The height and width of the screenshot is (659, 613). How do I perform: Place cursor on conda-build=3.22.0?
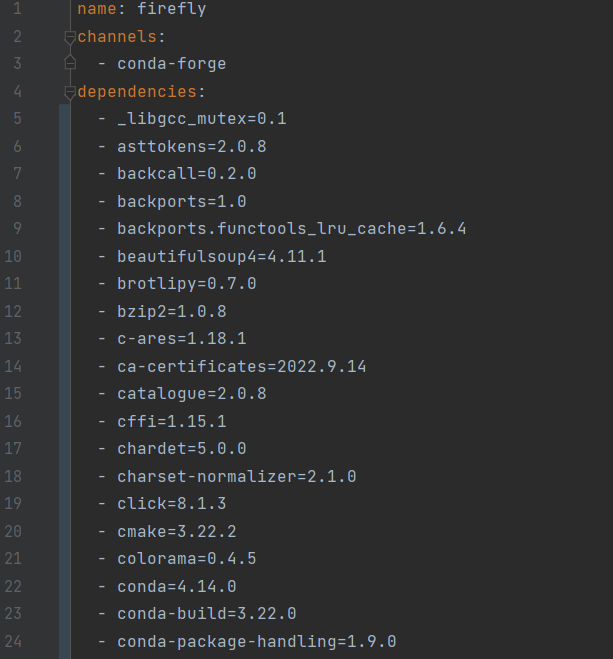[207, 614]
